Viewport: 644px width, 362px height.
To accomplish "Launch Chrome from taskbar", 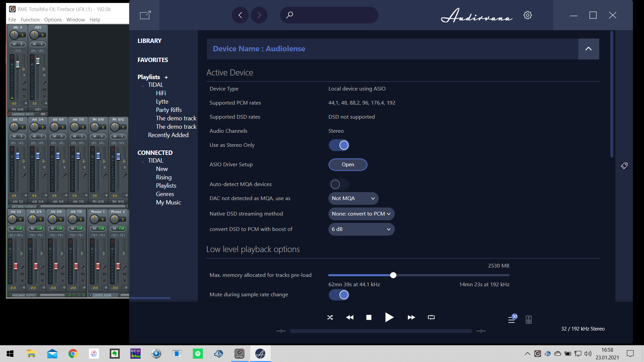I will coord(73,354).
